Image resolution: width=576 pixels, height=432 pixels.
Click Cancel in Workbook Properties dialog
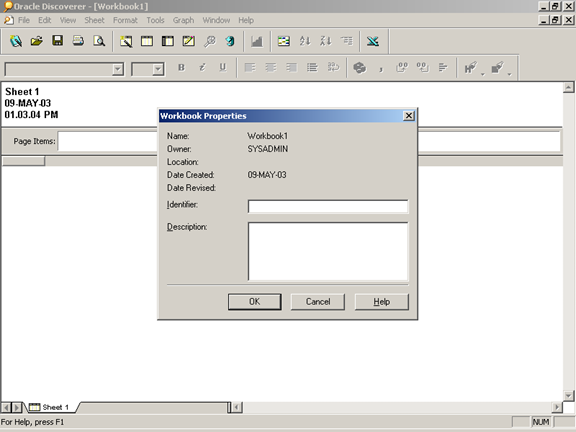click(318, 302)
